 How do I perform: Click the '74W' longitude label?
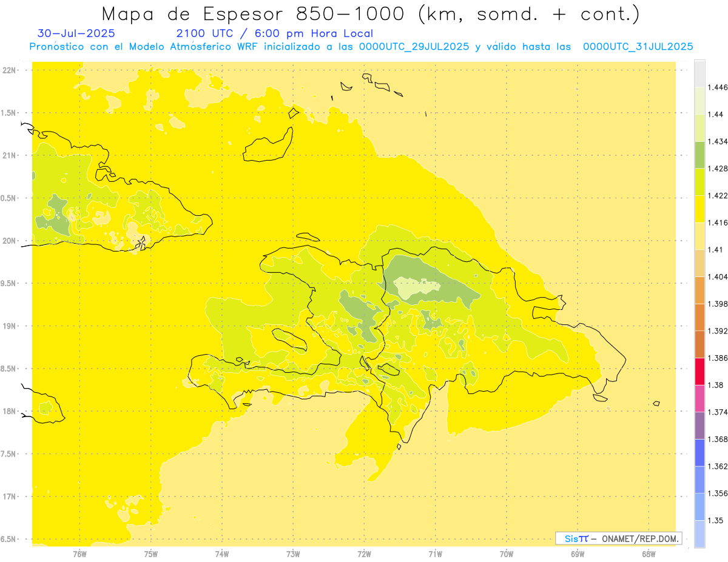(222, 554)
